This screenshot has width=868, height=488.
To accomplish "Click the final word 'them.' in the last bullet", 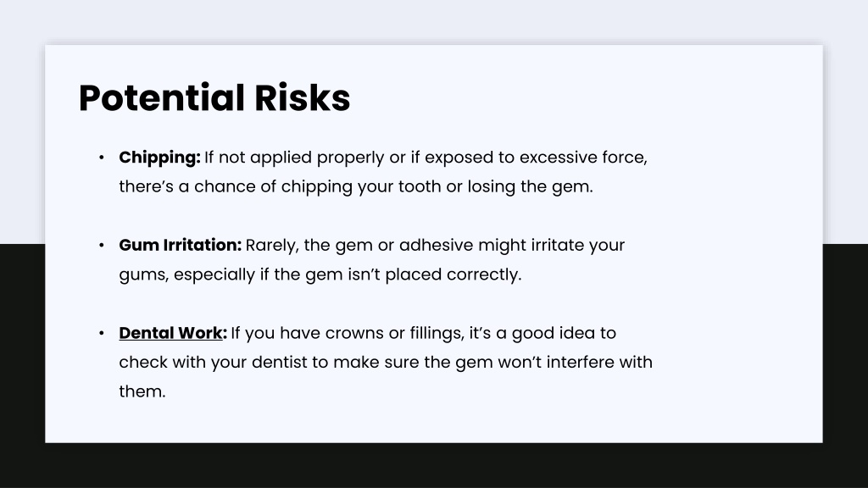I will coord(142,391).
